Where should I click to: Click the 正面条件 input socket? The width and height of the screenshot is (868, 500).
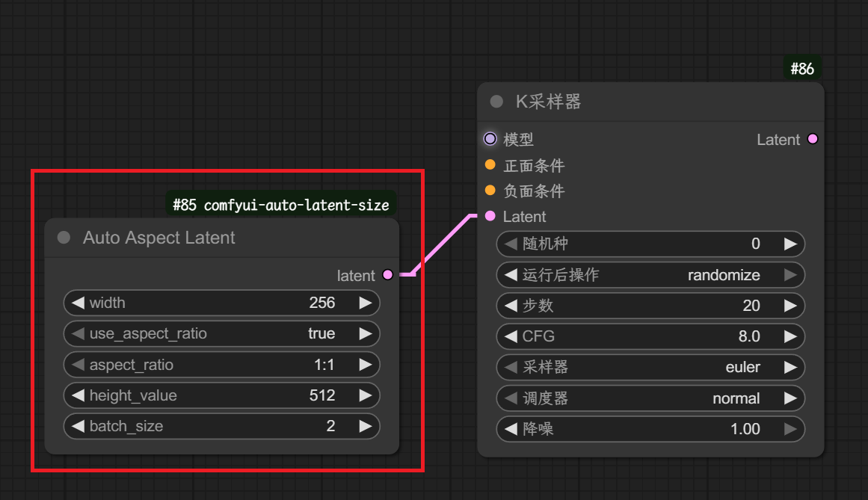coord(490,164)
